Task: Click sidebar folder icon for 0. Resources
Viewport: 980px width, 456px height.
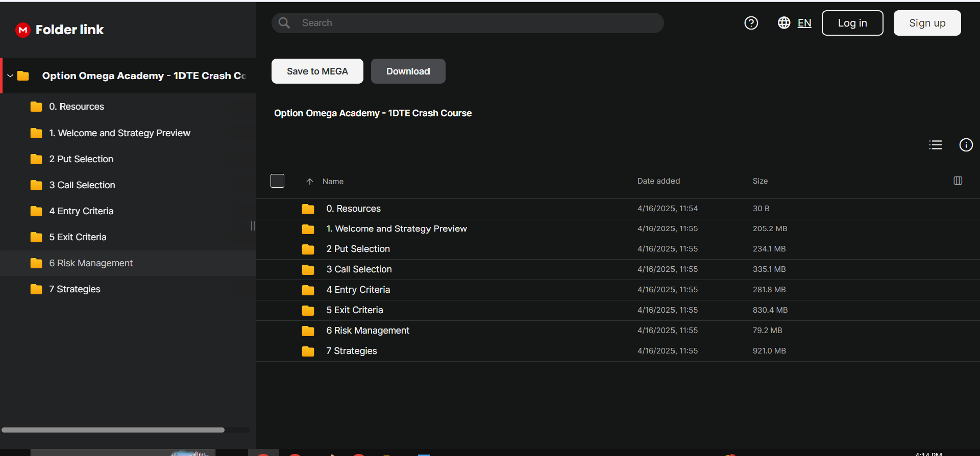Action: coord(36,107)
